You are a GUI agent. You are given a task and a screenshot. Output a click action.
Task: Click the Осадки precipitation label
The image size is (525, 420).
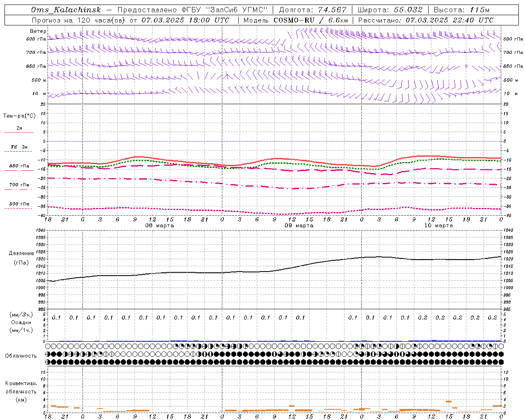tap(21, 322)
